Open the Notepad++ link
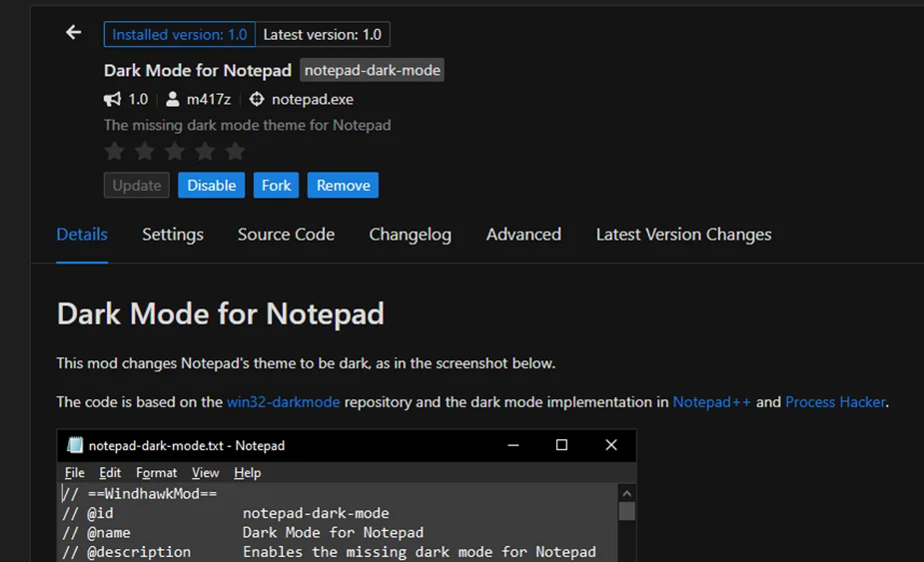 (712, 401)
